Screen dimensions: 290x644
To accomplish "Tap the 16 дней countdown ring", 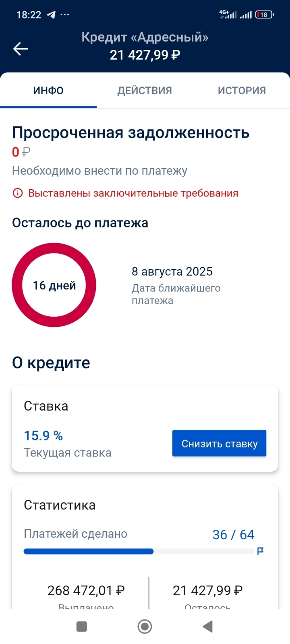I will [54, 285].
